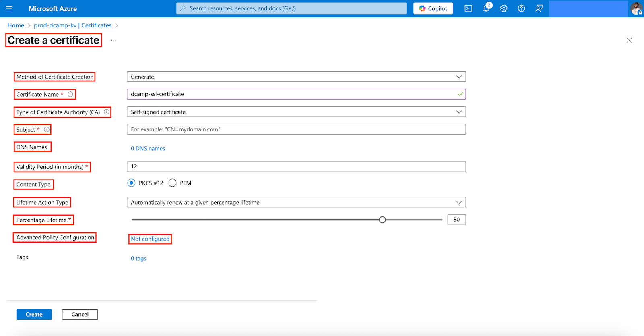The height and width of the screenshot is (336, 644).
Task: Click the Method of Certificate Creation label
Action: point(55,77)
